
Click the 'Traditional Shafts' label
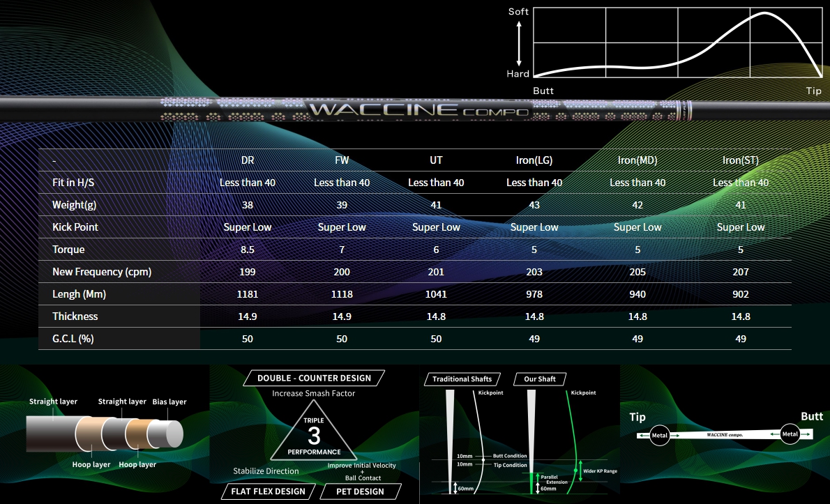point(462,379)
